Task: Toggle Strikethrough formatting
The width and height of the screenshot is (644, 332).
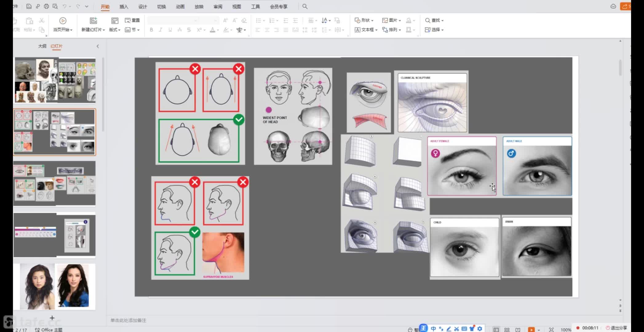Action: (180, 30)
